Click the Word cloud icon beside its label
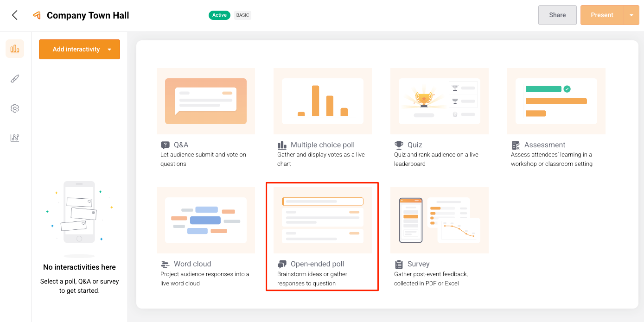This screenshot has height=322, width=644. pyautogui.click(x=166, y=264)
